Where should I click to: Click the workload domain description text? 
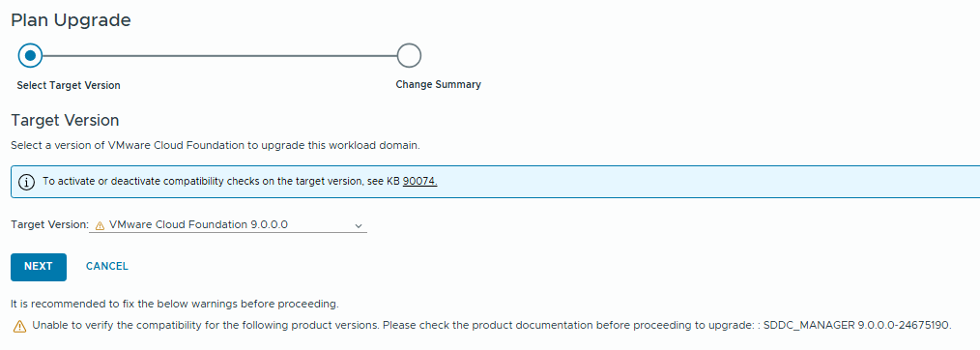[216, 146]
